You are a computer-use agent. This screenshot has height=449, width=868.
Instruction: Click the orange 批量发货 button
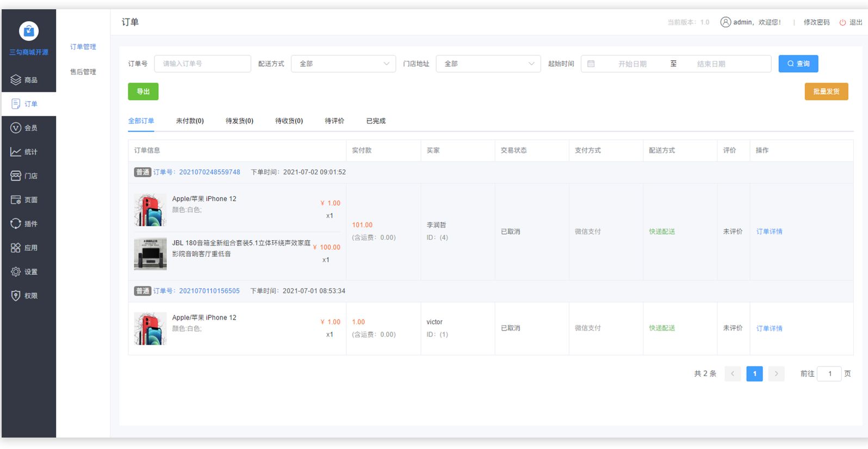(x=826, y=91)
